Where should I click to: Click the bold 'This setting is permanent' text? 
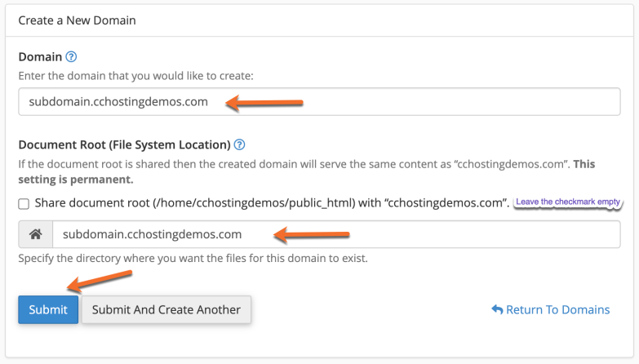(x=75, y=179)
